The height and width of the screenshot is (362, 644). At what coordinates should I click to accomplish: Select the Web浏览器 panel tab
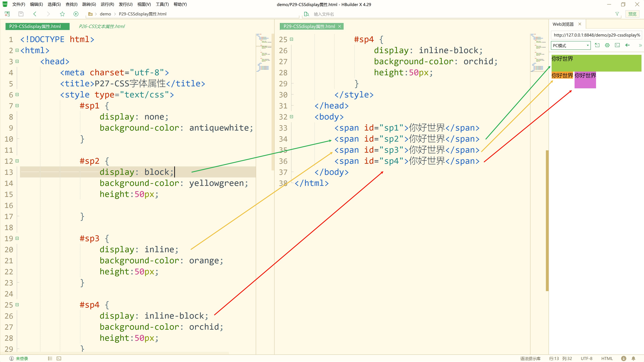point(563,24)
